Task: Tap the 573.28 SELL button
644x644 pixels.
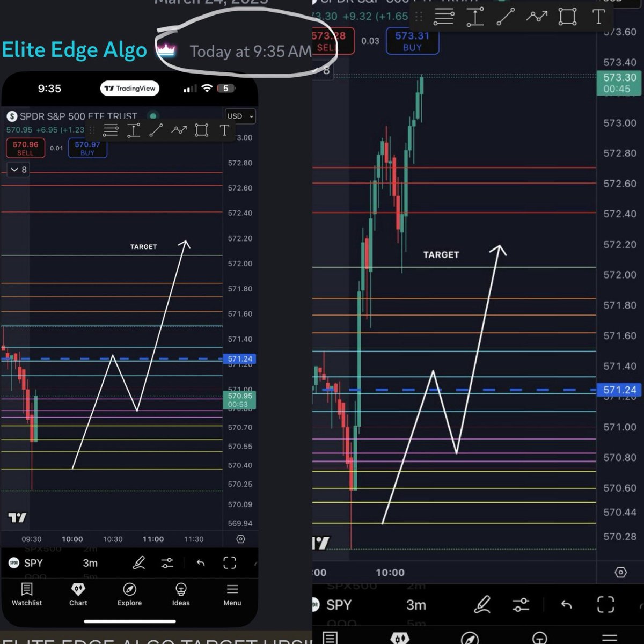Action: coord(333,41)
